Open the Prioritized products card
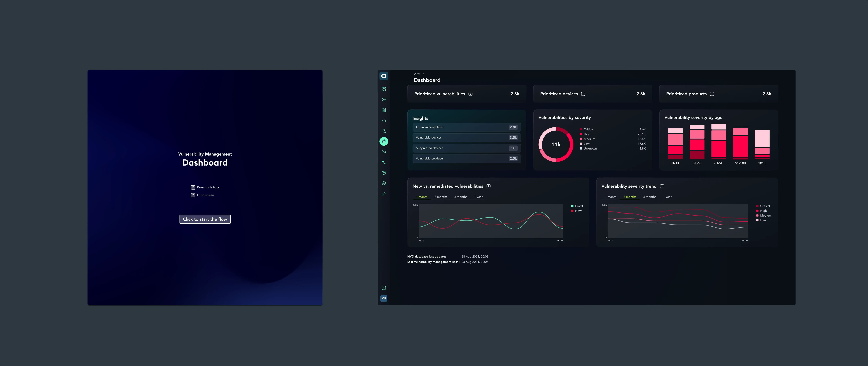The height and width of the screenshot is (366, 868). [719, 94]
